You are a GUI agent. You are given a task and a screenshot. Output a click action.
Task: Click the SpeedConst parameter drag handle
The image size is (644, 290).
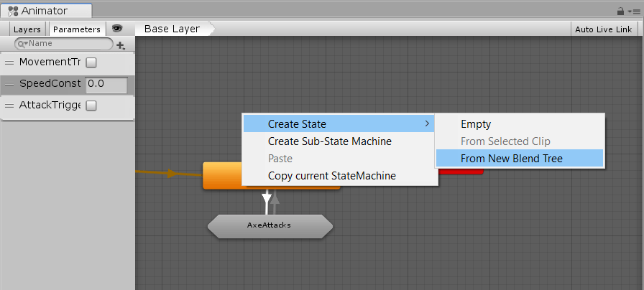click(9, 84)
